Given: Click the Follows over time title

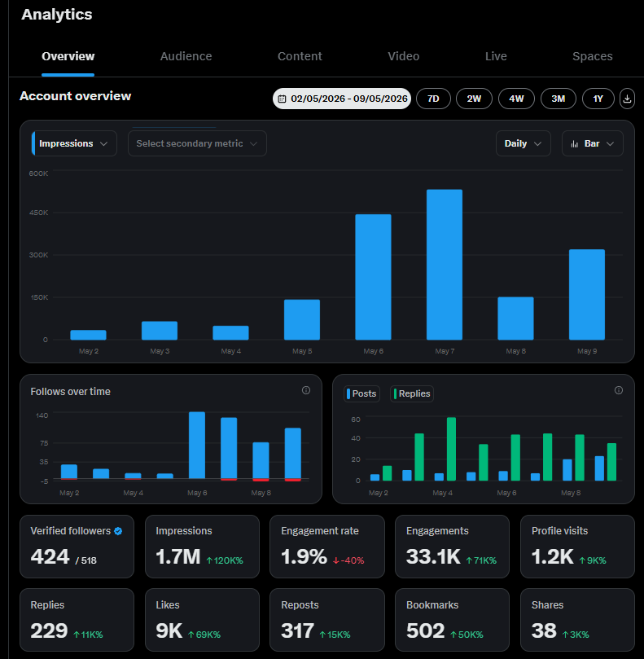Looking at the screenshot, I should (70, 392).
